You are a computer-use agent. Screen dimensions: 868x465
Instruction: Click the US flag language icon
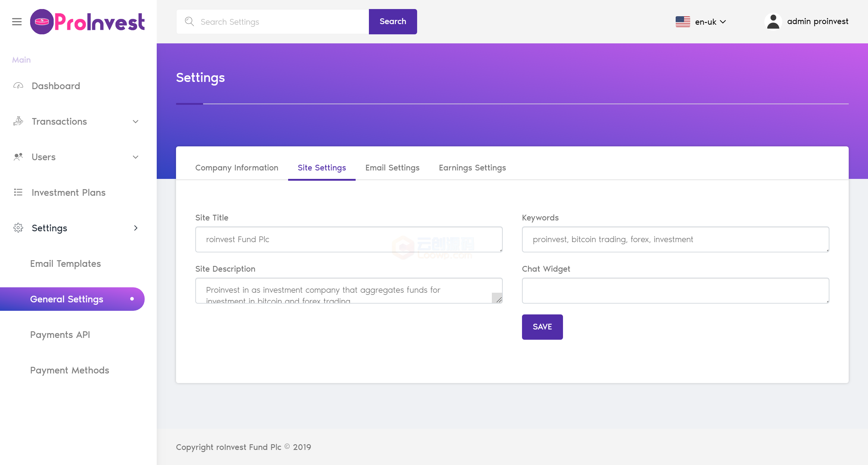(x=683, y=22)
